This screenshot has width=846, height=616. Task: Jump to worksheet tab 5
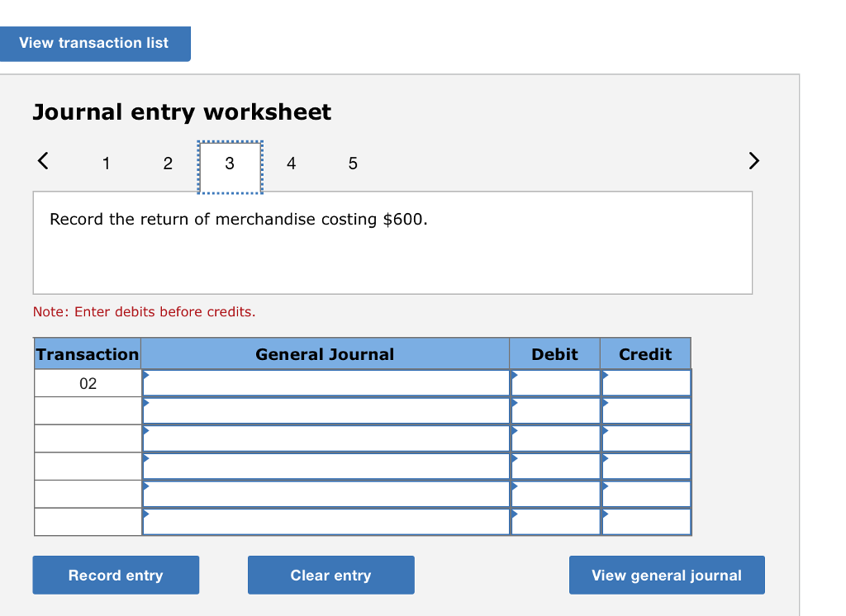(x=353, y=163)
